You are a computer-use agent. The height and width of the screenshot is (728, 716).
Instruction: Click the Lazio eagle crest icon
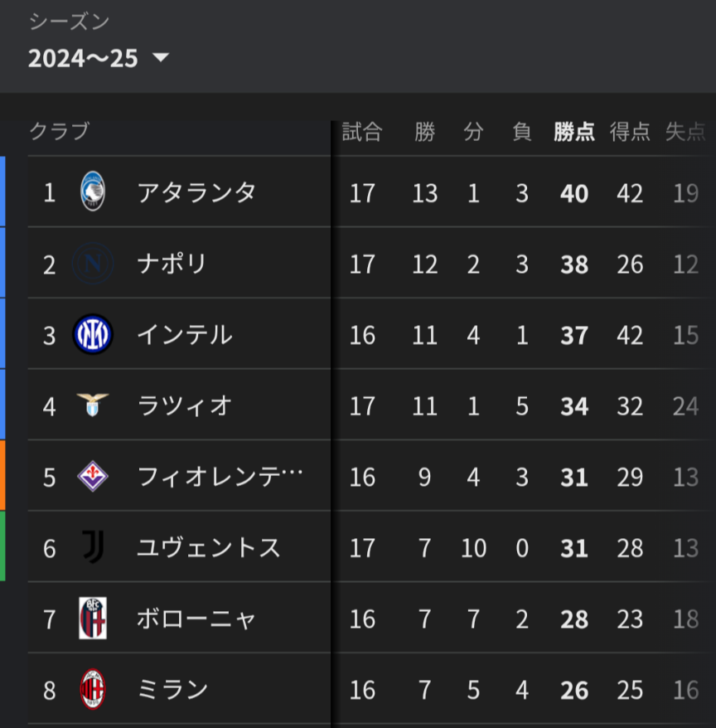pos(93,405)
